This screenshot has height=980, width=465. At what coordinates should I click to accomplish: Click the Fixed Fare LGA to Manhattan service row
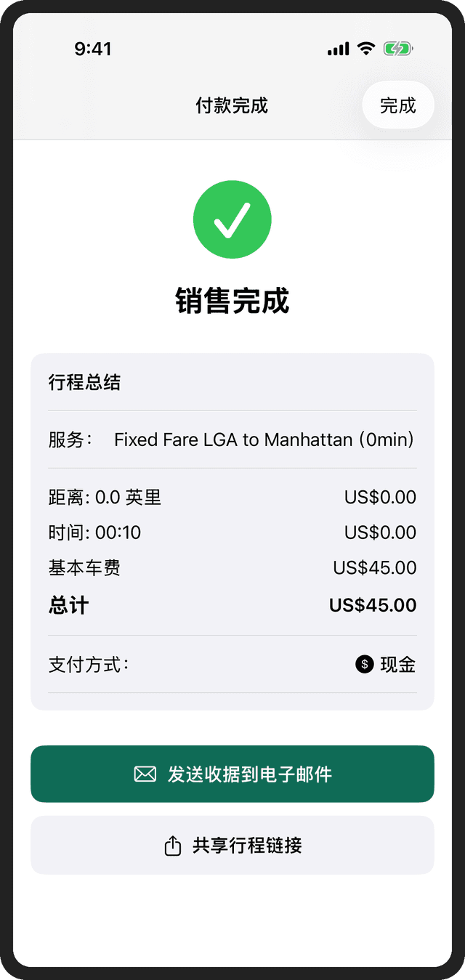pos(232,440)
